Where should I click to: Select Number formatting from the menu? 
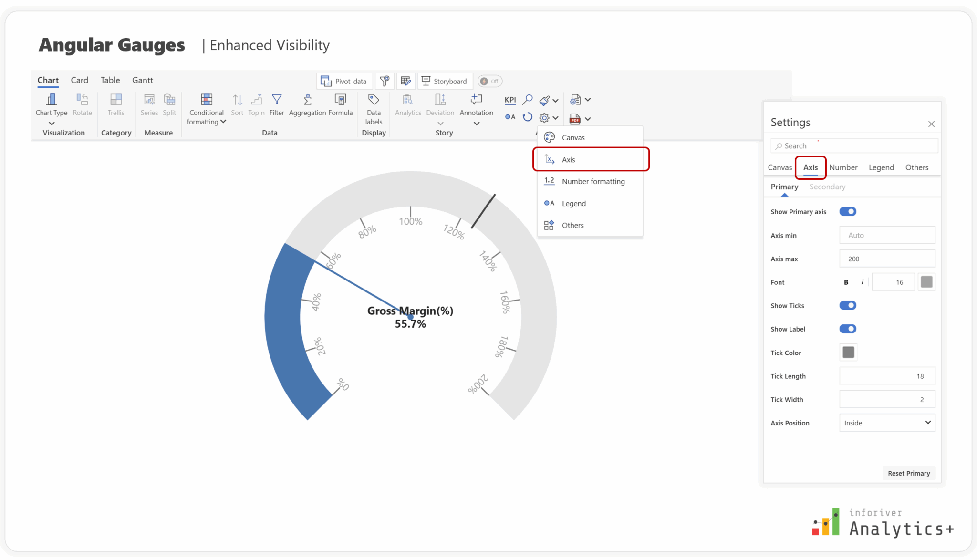pyautogui.click(x=593, y=181)
